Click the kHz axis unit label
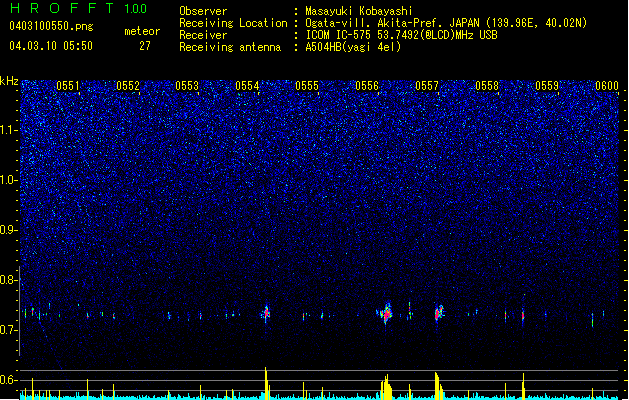 click(9, 81)
